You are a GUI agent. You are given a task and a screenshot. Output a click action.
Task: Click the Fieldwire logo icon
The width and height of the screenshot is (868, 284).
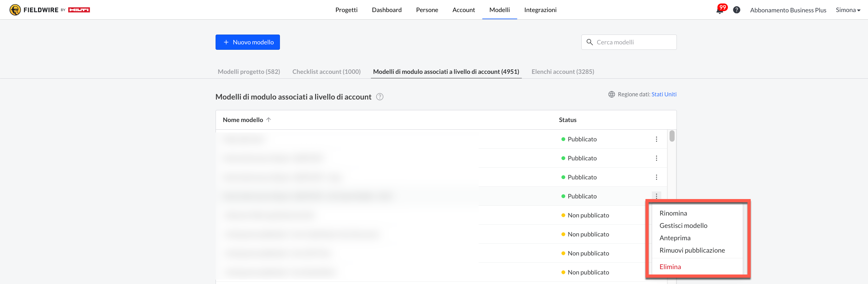(x=15, y=10)
